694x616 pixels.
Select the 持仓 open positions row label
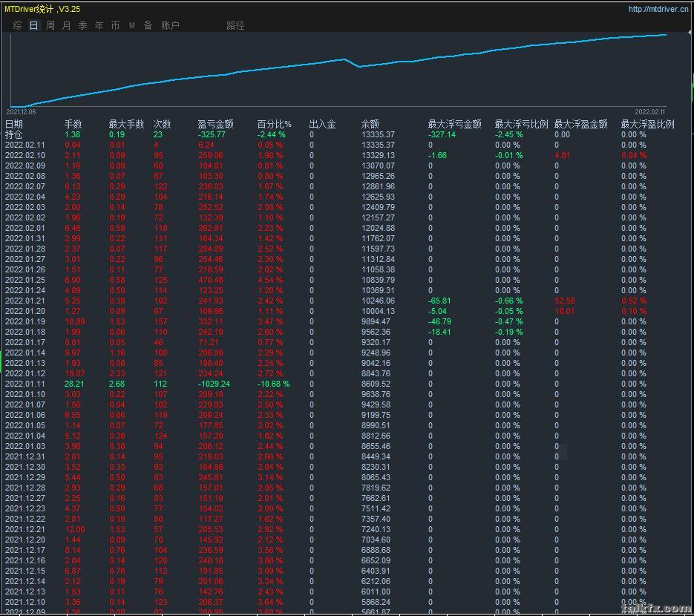[13, 134]
